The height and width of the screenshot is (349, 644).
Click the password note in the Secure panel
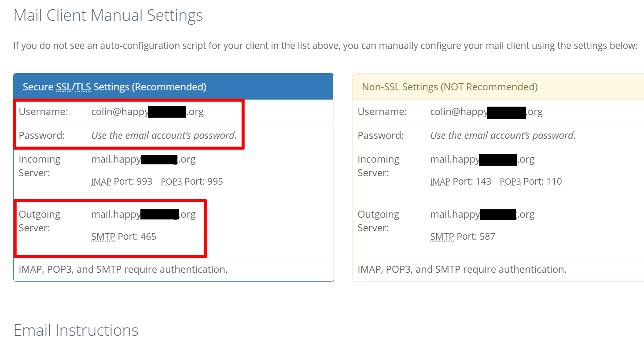[x=164, y=135]
